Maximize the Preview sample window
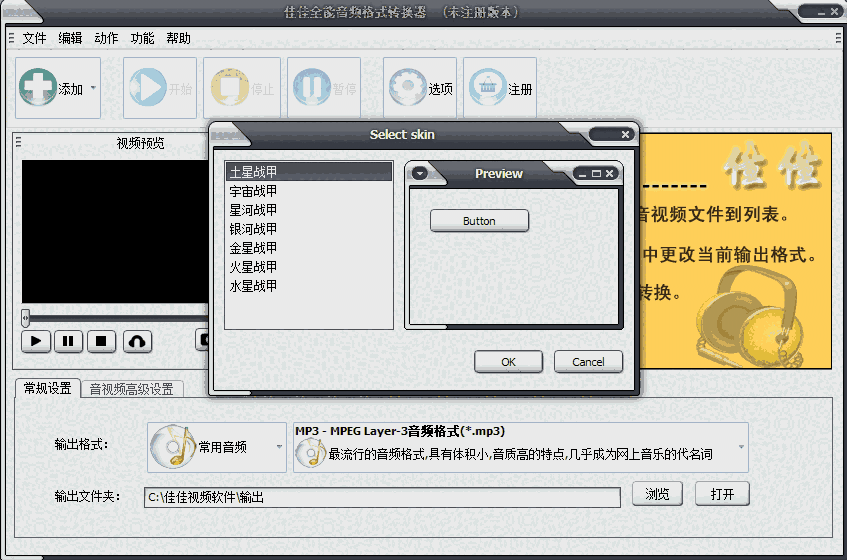 [596, 174]
